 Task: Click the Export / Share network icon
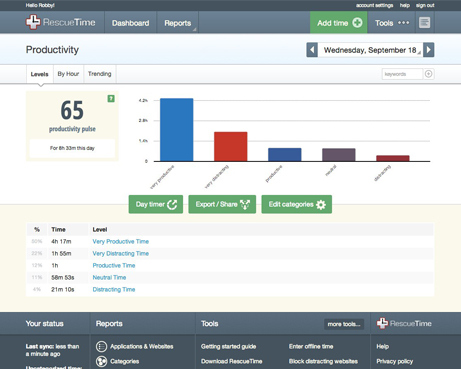tap(245, 204)
